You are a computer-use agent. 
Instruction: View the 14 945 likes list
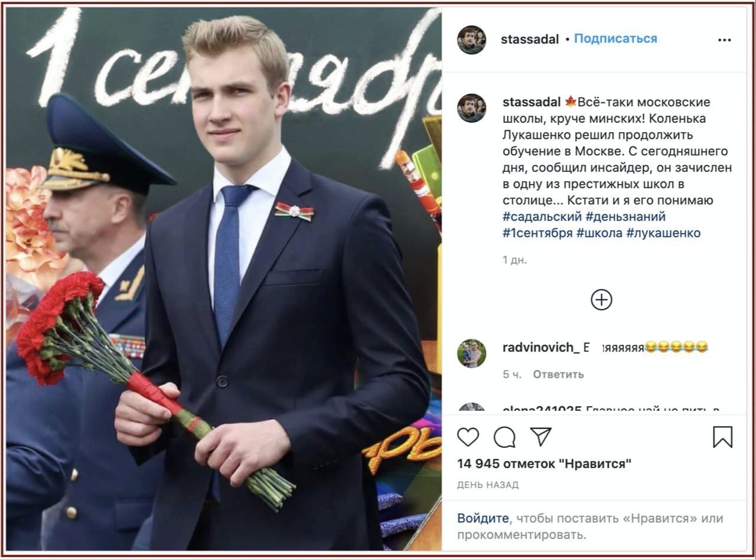coord(544,464)
